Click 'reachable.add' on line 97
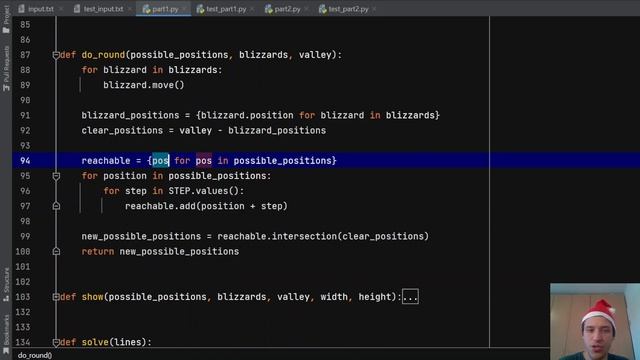The width and height of the screenshot is (640, 360). coord(160,206)
